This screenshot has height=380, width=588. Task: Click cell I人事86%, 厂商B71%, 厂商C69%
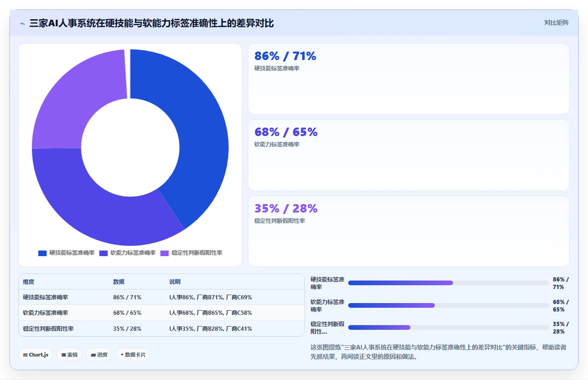[x=210, y=297]
